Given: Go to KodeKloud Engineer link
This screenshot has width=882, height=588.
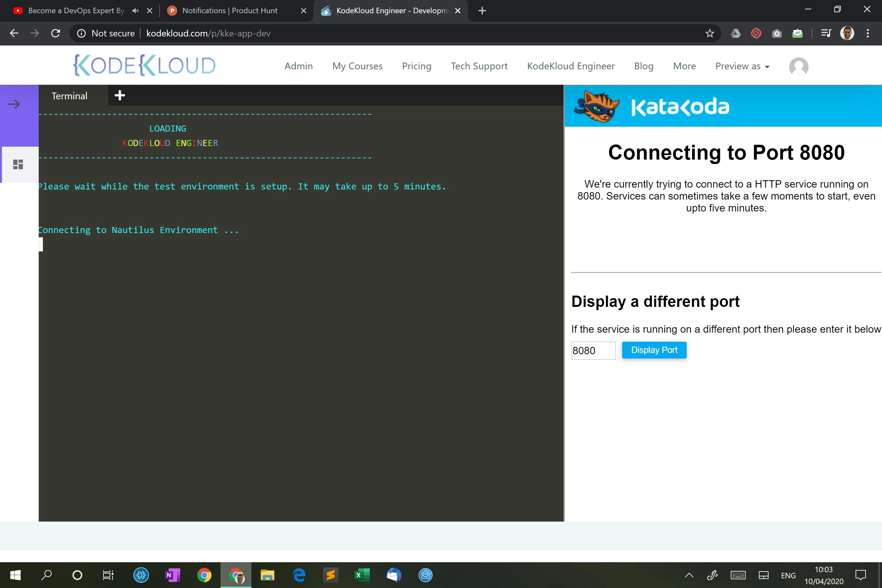Looking at the screenshot, I should click(570, 66).
